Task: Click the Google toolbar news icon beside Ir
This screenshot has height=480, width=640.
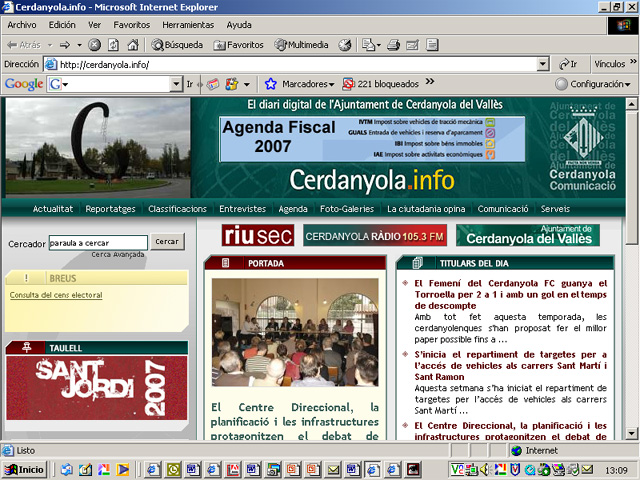Action: tap(213, 84)
